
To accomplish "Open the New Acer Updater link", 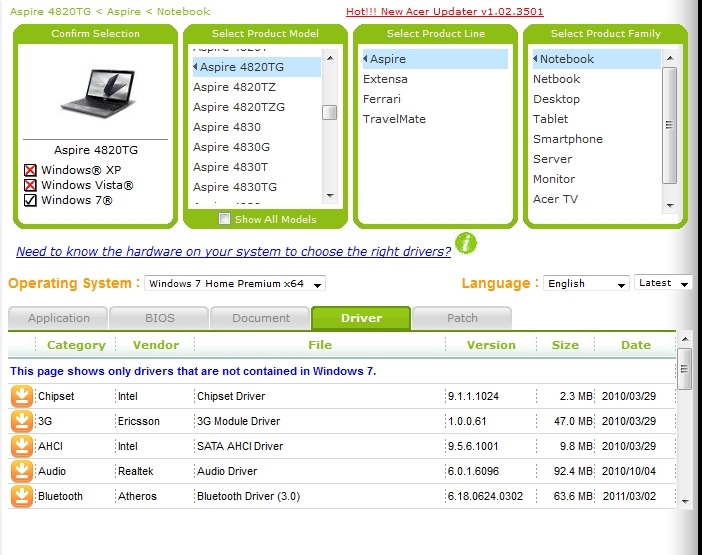I will click(445, 12).
